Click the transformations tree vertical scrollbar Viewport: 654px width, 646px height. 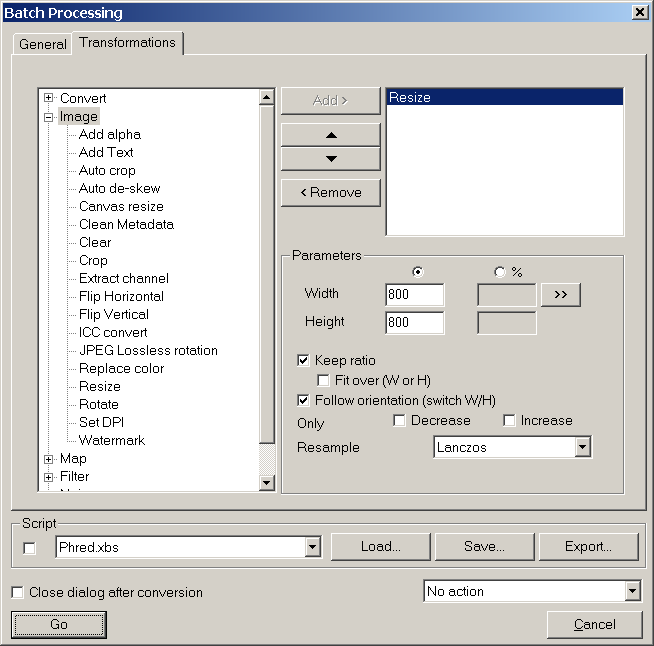click(x=266, y=300)
